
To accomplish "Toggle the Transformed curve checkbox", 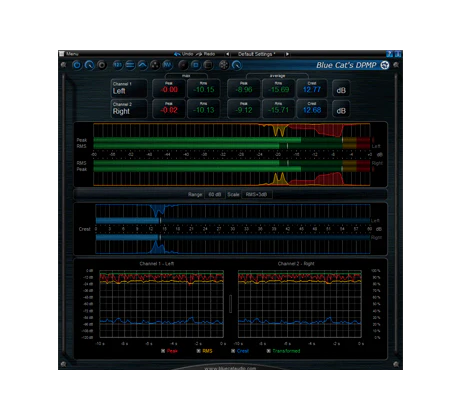I will click(269, 351).
